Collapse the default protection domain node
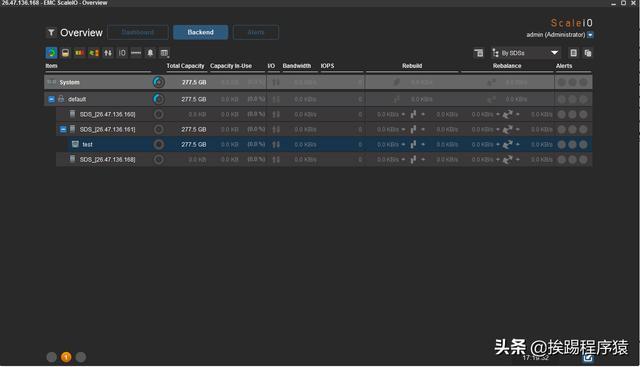Image resolution: width=640 pixels, height=367 pixels. pyautogui.click(x=51, y=99)
